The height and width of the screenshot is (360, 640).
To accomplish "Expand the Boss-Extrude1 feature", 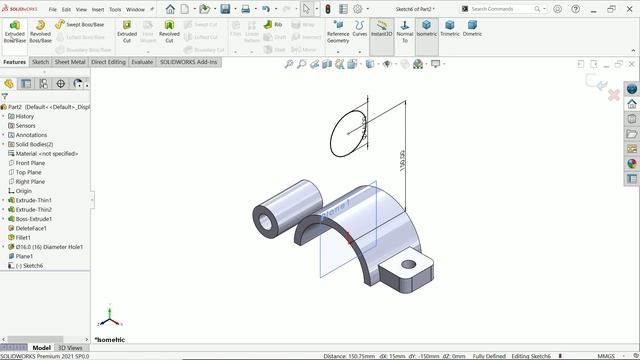I will (3, 219).
